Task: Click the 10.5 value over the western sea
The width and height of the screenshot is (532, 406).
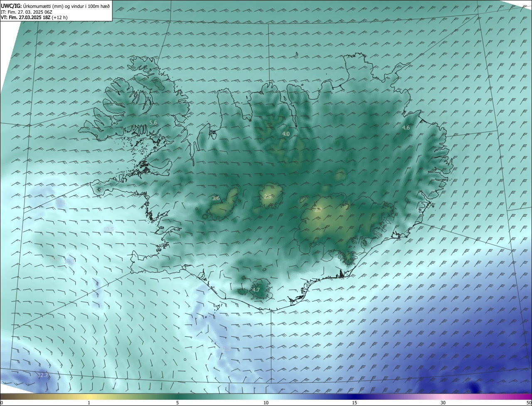Action: (108, 229)
